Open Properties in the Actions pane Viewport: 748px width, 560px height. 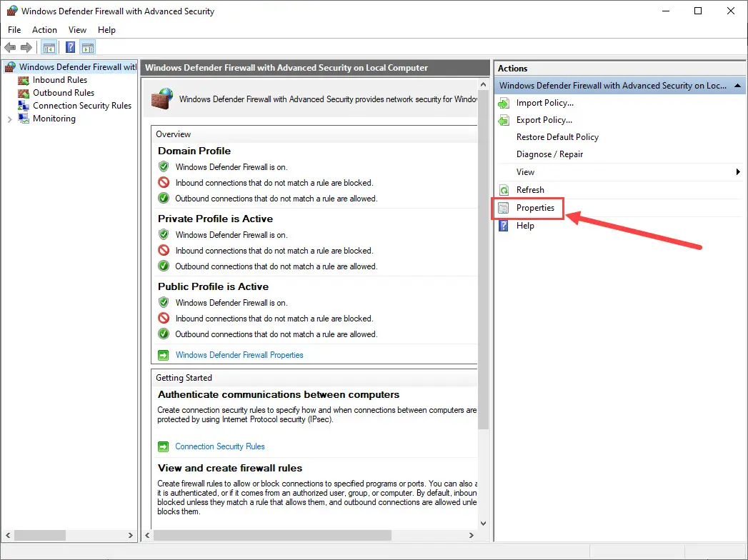(535, 208)
